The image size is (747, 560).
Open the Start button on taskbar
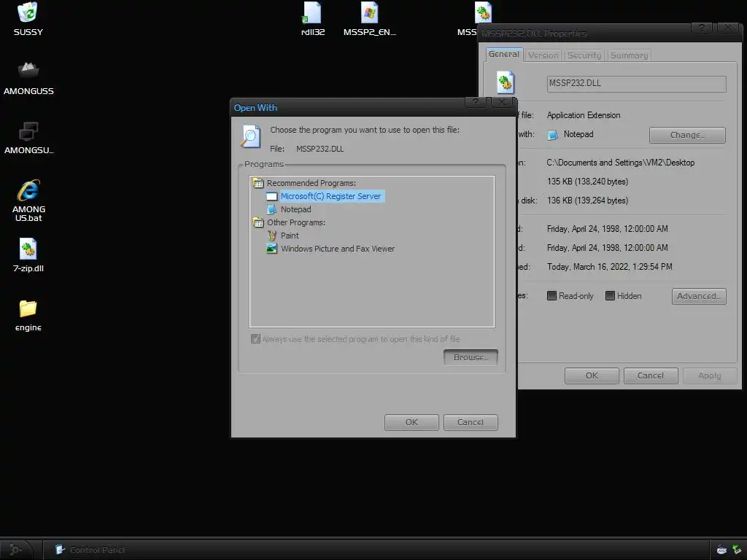[16, 550]
